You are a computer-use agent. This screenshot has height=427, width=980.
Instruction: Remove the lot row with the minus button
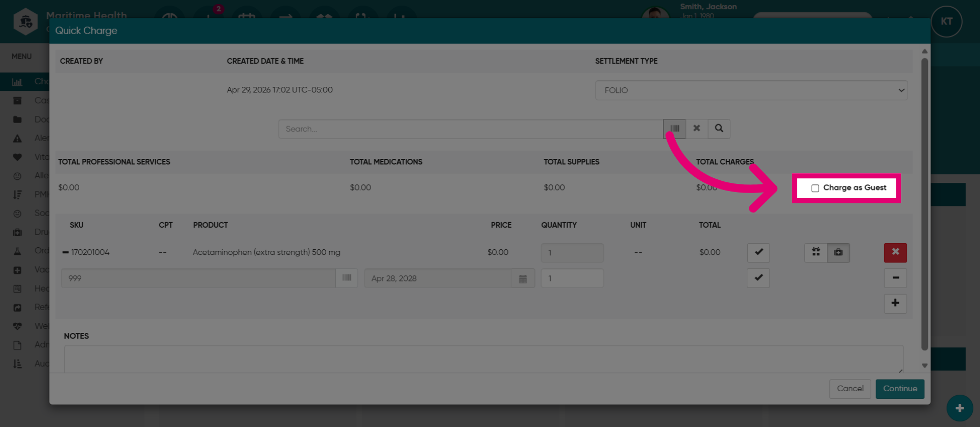(895, 278)
